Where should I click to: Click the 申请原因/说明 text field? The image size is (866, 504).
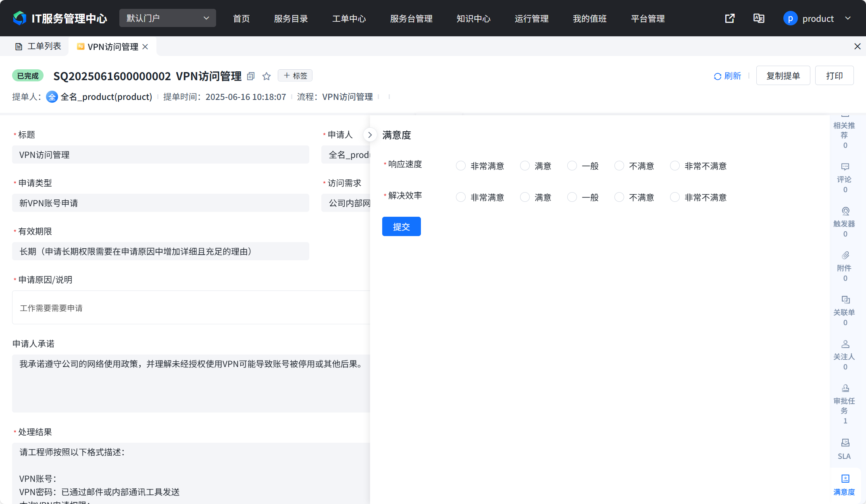point(189,308)
